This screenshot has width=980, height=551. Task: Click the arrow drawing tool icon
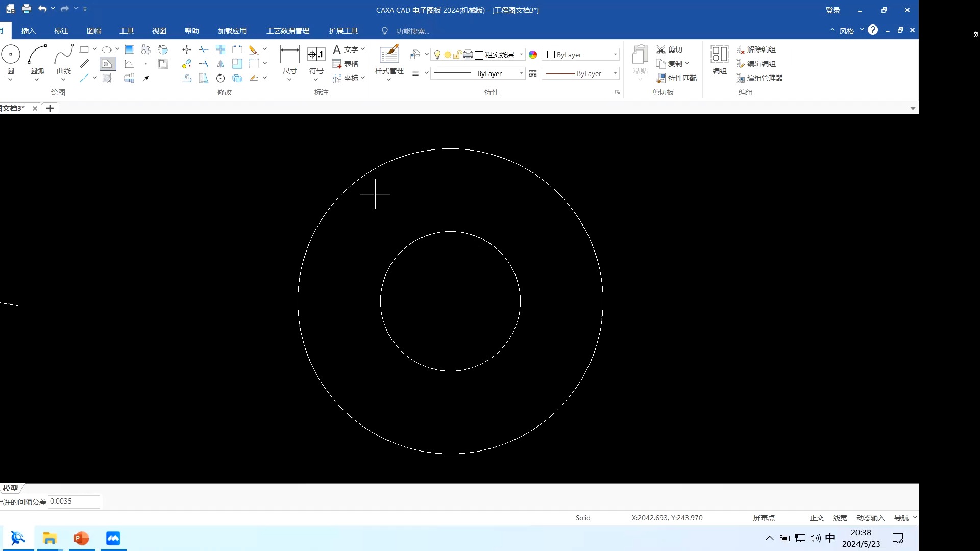(146, 78)
